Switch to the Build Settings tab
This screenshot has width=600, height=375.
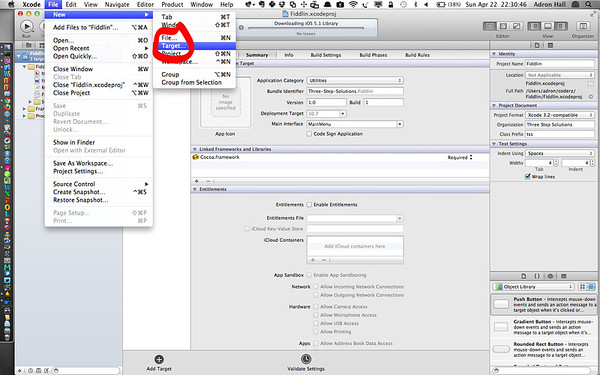click(326, 55)
